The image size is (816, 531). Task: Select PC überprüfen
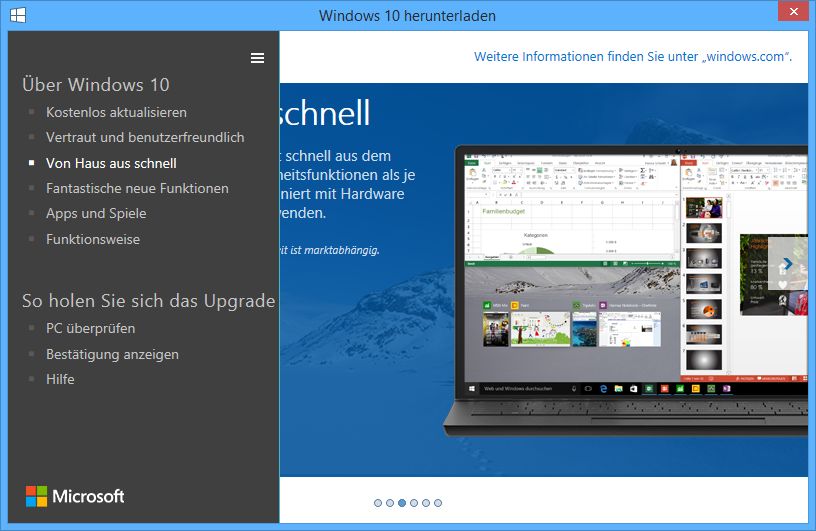pyautogui.click(x=91, y=328)
